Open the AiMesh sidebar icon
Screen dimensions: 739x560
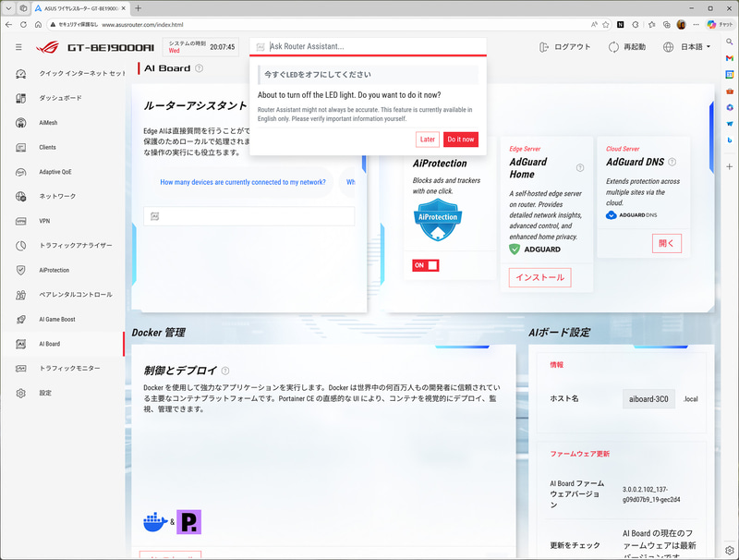20,123
